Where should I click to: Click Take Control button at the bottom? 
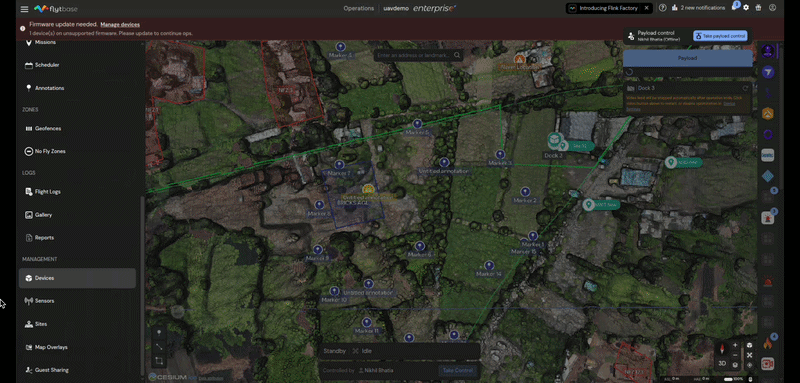[x=458, y=370]
